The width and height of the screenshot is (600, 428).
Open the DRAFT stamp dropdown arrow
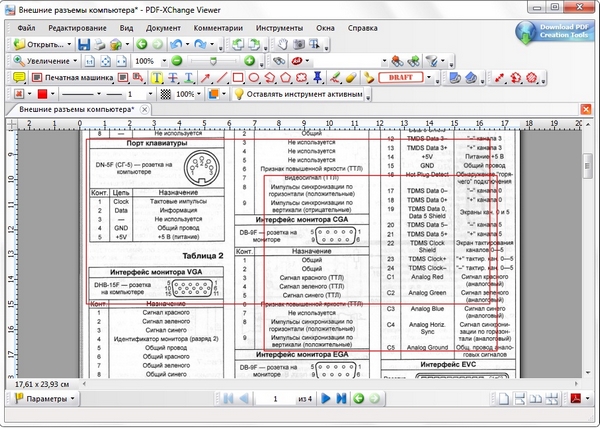pos(429,78)
